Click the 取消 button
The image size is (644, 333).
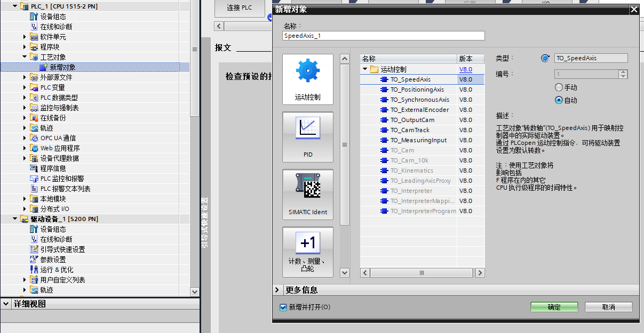pyautogui.click(x=608, y=307)
